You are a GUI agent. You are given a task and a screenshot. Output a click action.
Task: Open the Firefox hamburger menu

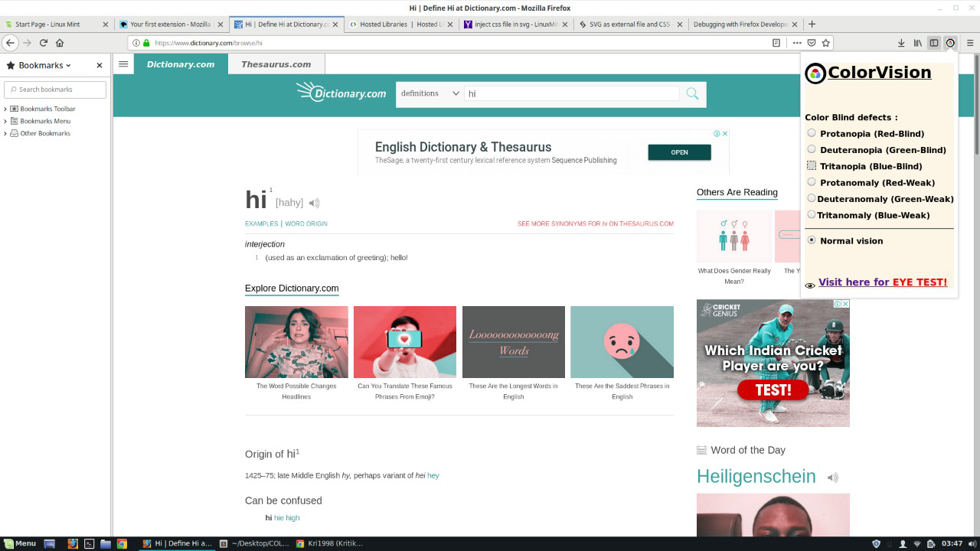(969, 43)
